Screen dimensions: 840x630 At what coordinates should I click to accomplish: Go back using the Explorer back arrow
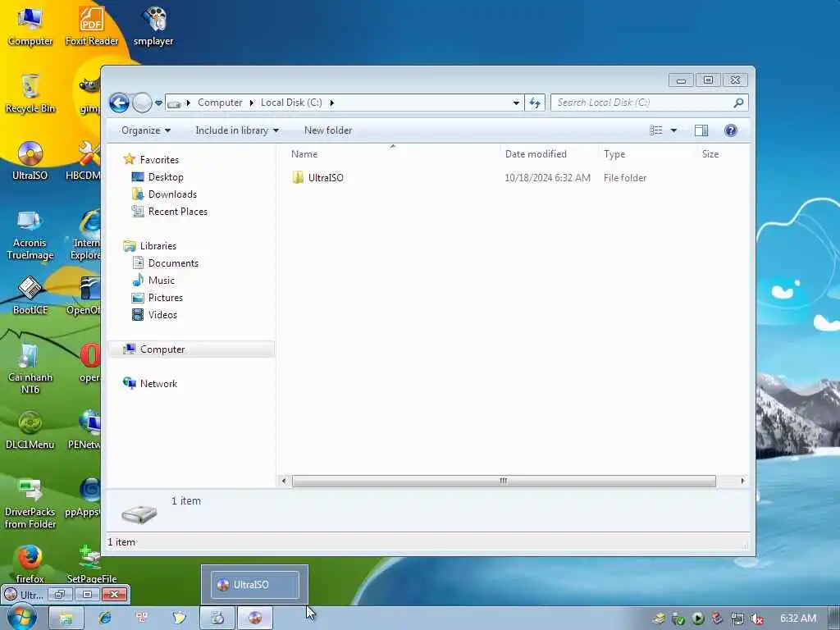coord(119,103)
